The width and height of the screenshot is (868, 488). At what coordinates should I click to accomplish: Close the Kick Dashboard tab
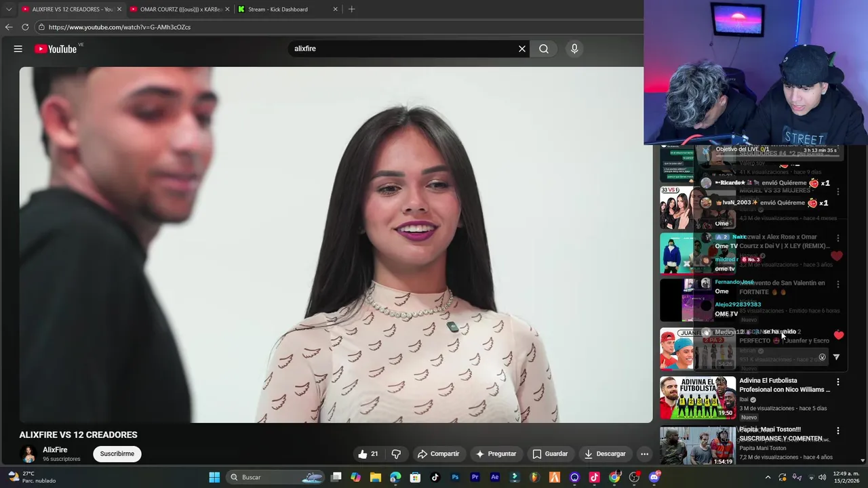335,9
